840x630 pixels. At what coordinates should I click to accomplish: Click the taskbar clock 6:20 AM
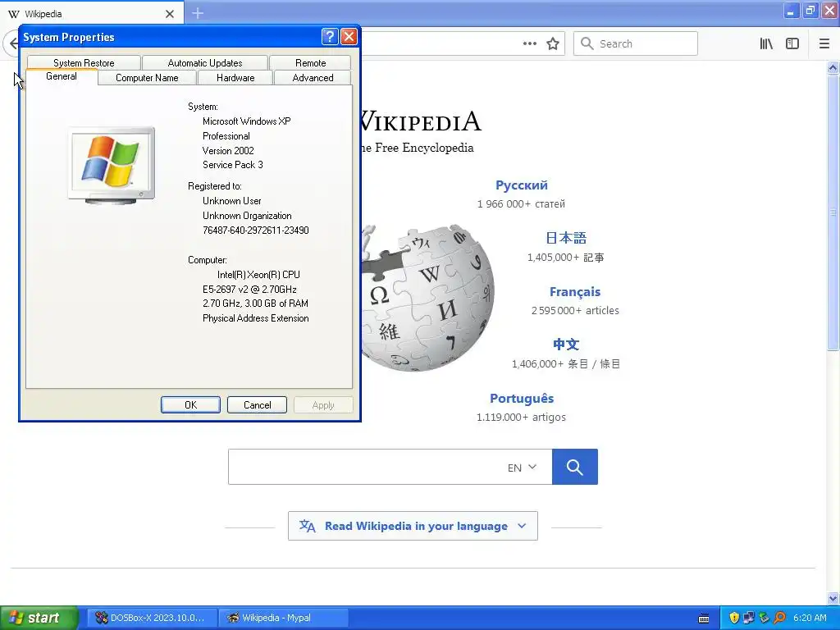(x=810, y=618)
